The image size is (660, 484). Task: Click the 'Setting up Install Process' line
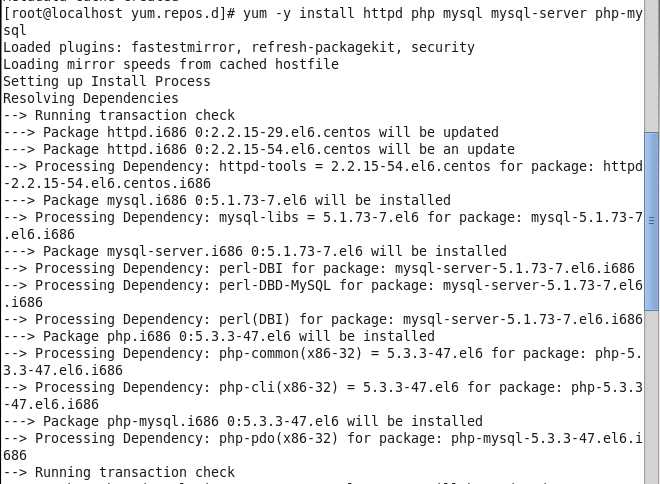pos(106,81)
